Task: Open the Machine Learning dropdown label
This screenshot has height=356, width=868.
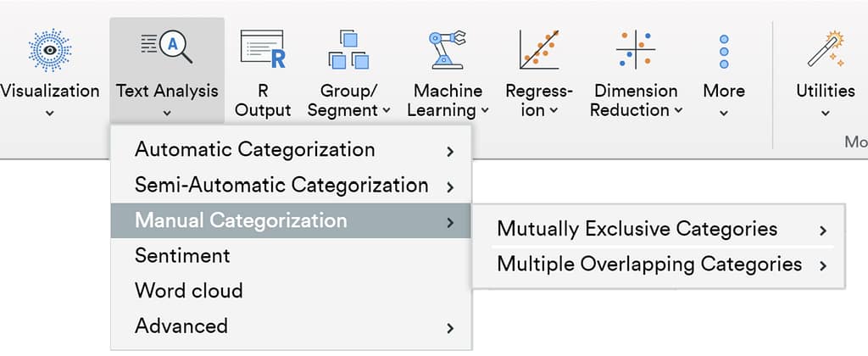Action: (x=448, y=100)
